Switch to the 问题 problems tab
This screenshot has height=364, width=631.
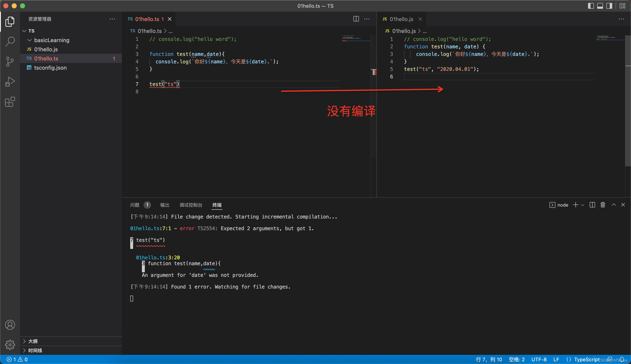click(135, 205)
